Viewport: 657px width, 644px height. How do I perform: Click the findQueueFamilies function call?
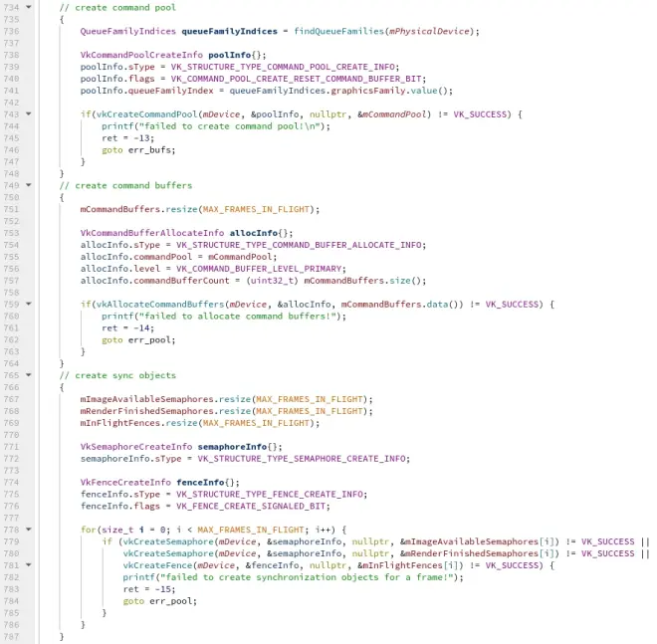pos(339,31)
